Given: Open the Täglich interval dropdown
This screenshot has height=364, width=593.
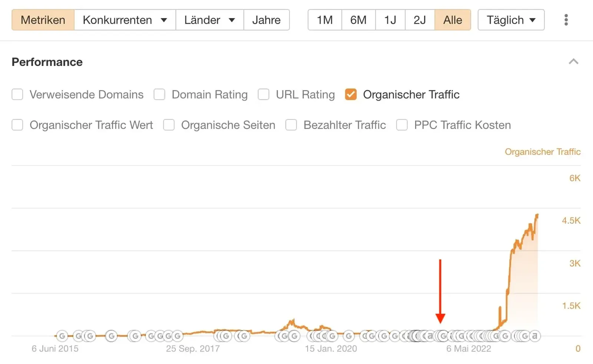Looking at the screenshot, I should pyautogui.click(x=511, y=20).
